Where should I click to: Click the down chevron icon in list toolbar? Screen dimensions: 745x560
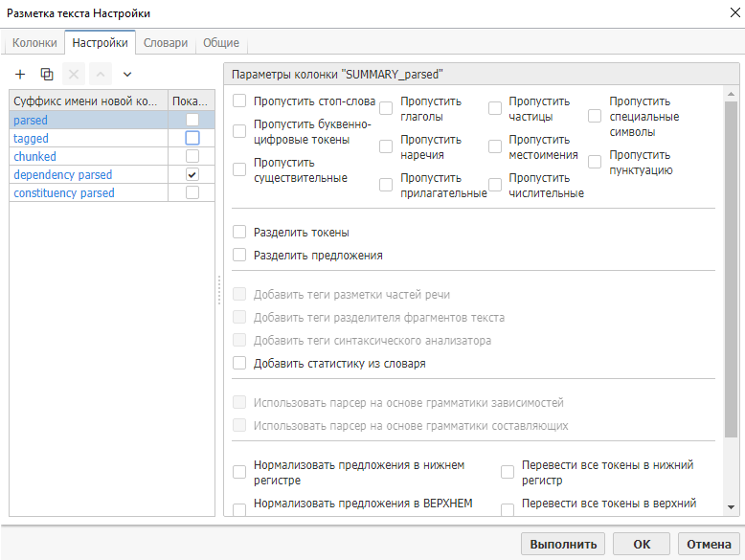[x=127, y=74]
